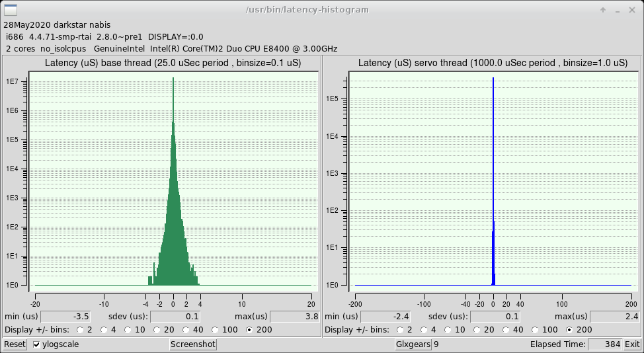Click the '28May2020 darkstar nabis' header text
The width and height of the screenshot is (644, 353).
click(57, 25)
